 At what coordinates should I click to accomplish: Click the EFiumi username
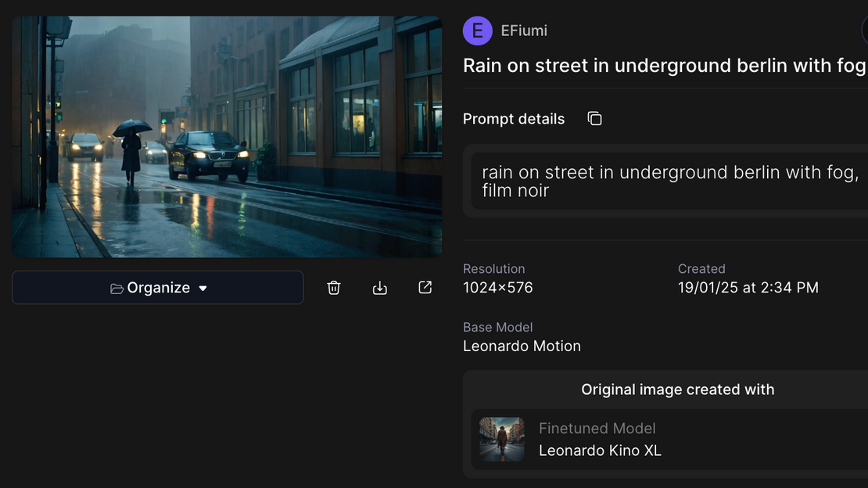point(524,30)
